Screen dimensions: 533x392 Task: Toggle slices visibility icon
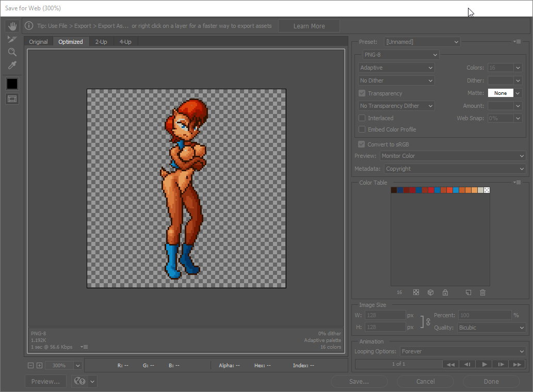[x=12, y=99]
